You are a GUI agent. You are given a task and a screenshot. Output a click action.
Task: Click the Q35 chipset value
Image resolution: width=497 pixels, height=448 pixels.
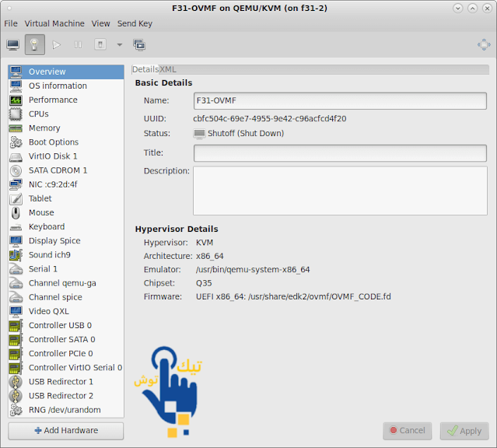204,283
